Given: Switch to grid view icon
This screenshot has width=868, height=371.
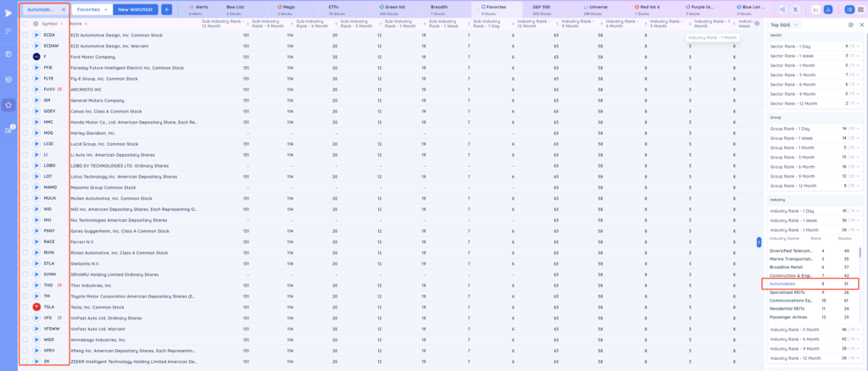Looking at the screenshot, I should (861, 9).
